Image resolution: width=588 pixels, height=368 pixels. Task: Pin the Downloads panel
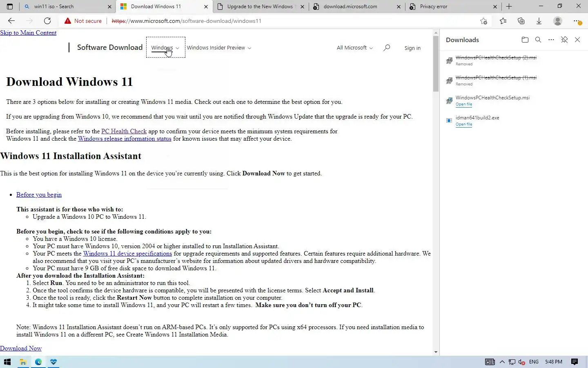(x=564, y=40)
